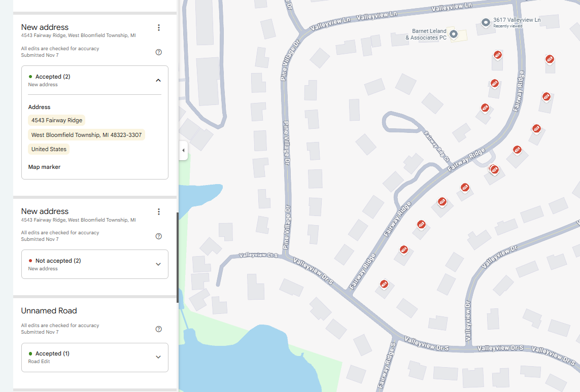Click the United States chip
580x392 pixels.
click(x=49, y=149)
